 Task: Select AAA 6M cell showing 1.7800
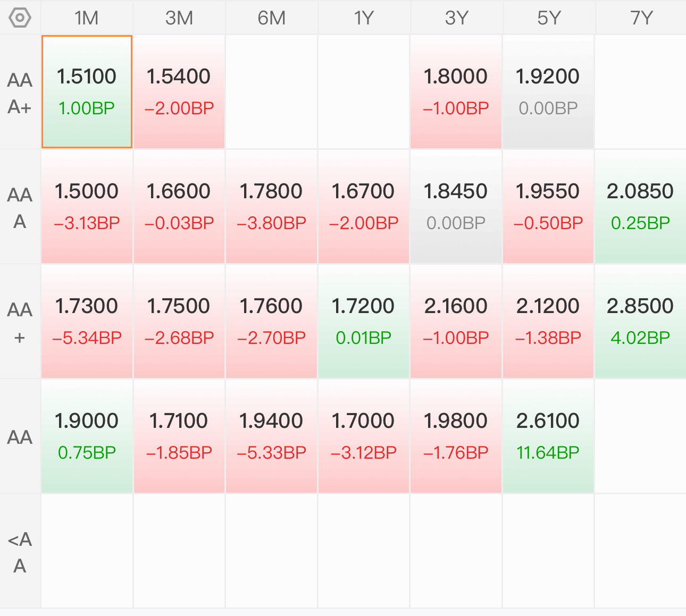pyautogui.click(x=272, y=207)
